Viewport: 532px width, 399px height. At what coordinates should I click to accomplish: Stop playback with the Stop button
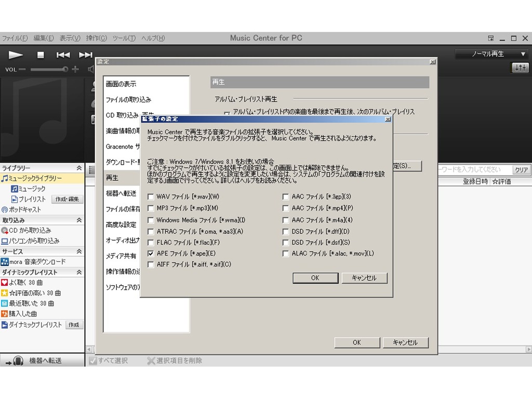tap(41, 55)
